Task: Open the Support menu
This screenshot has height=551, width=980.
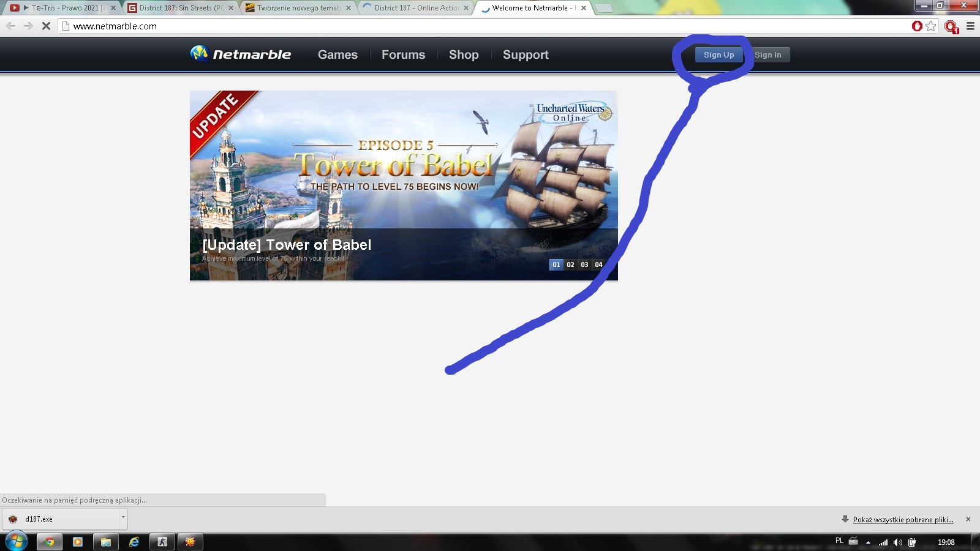Action: [x=526, y=54]
